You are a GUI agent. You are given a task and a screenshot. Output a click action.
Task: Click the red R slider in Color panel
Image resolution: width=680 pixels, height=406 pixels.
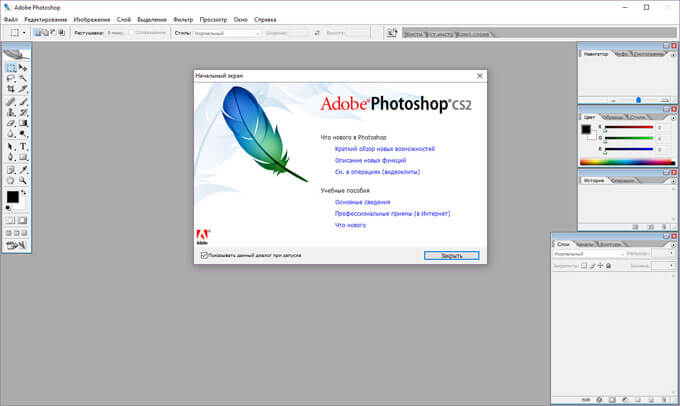click(x=629, y=127)
